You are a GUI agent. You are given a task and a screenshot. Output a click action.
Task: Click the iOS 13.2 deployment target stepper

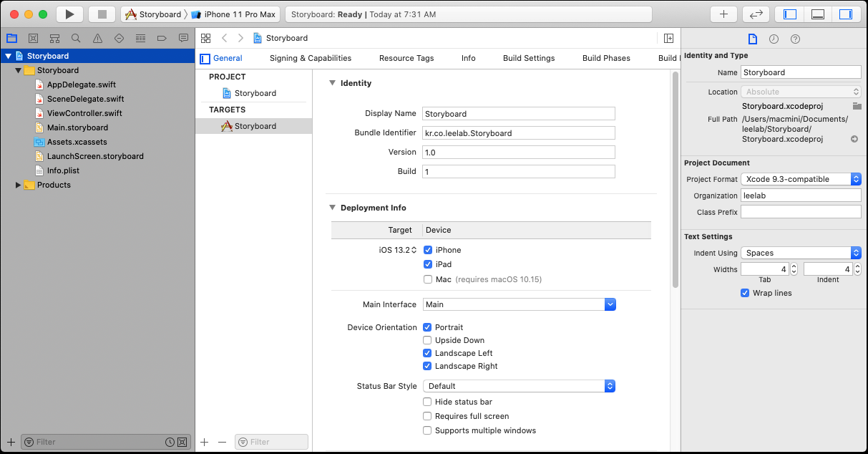(414, 250)
